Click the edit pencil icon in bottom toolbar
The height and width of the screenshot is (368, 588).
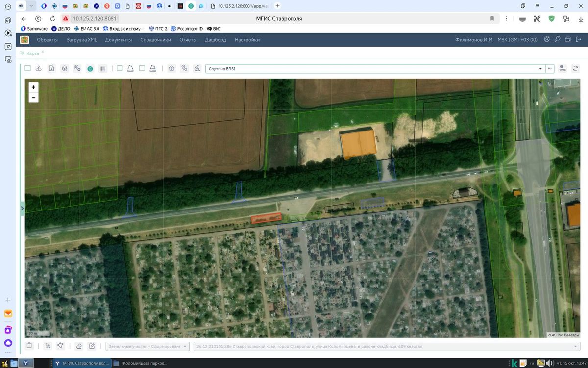coord(92,346)
